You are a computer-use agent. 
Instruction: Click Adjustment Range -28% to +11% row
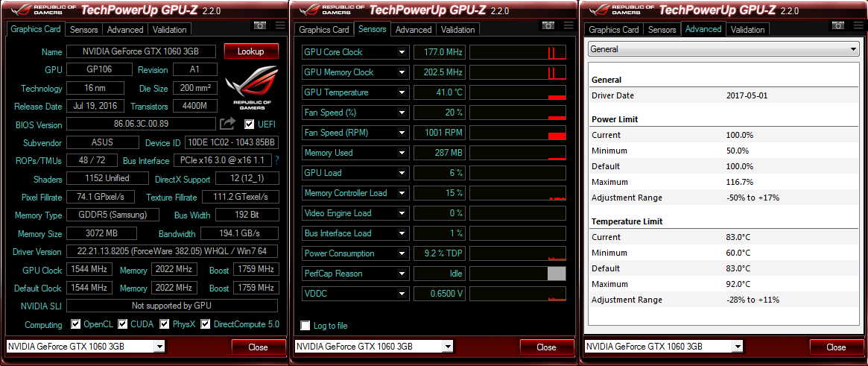[x=724, y=300]
